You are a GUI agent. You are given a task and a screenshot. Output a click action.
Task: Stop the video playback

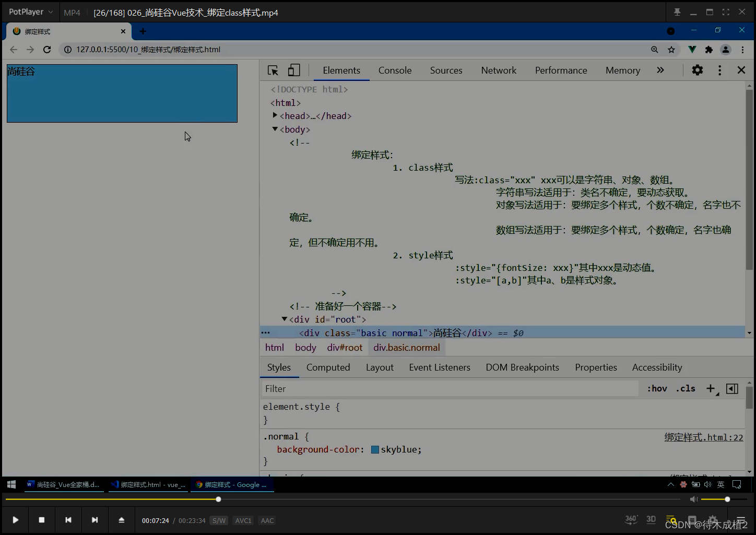point(42,520)
